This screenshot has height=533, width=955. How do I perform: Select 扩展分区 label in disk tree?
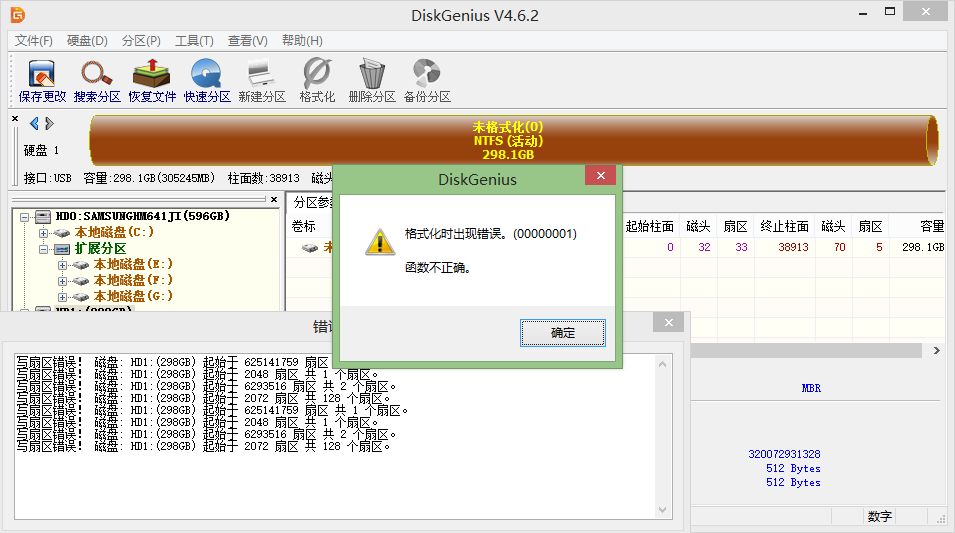(100, 249)
